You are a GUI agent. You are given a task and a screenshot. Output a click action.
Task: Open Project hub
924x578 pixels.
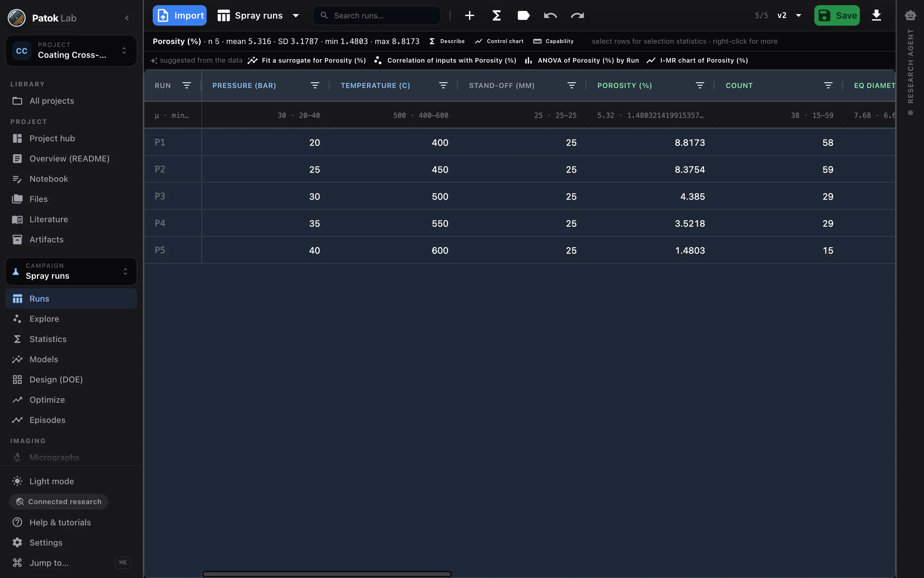71,138
